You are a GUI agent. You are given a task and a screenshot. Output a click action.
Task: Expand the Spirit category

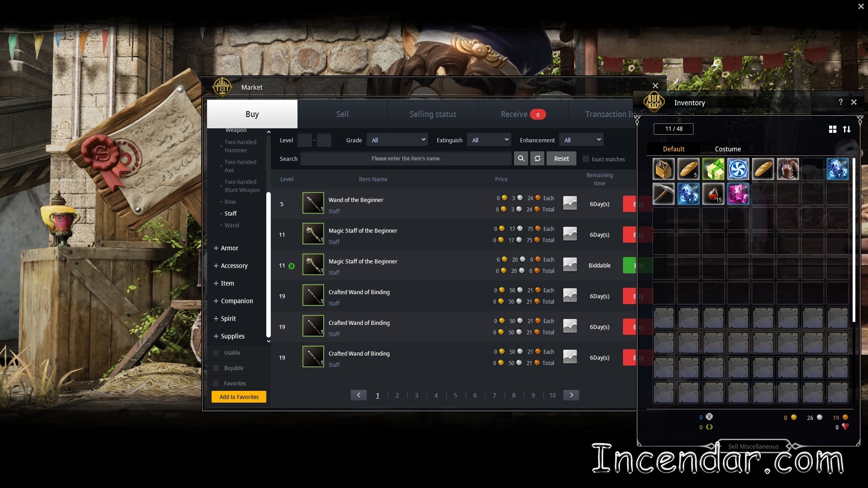pos(225,319)
